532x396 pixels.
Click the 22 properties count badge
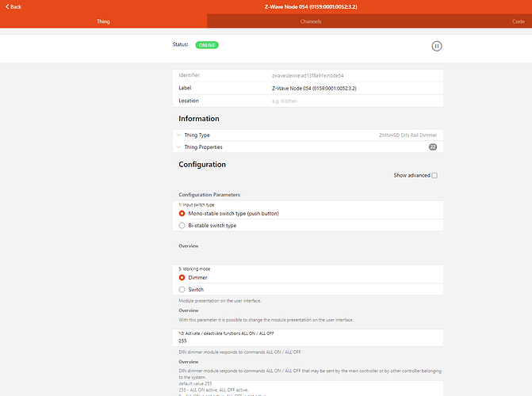433,147
